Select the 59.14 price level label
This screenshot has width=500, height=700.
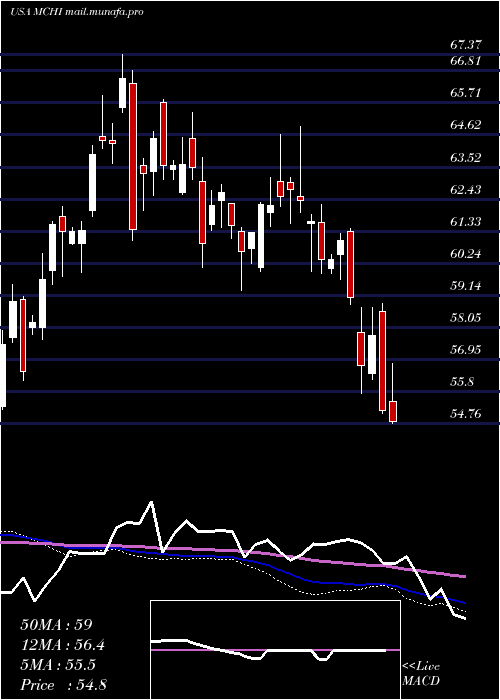[x=466, y=286]
